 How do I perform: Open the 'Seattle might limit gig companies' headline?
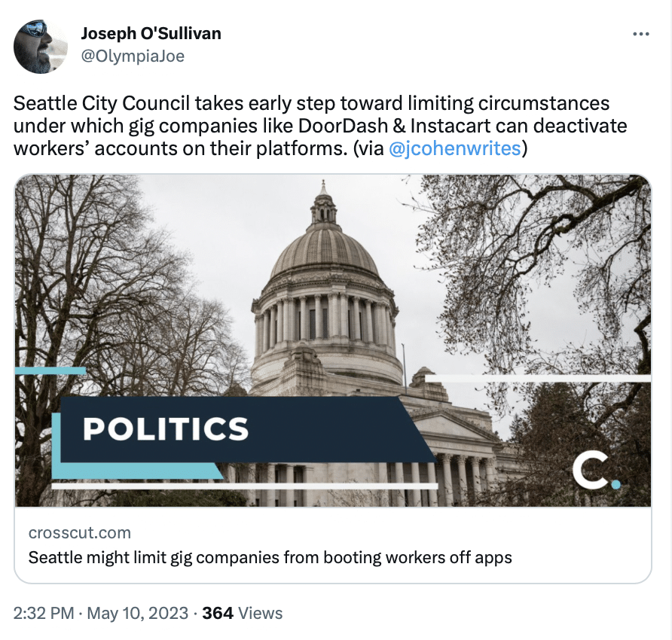(270, 558)
